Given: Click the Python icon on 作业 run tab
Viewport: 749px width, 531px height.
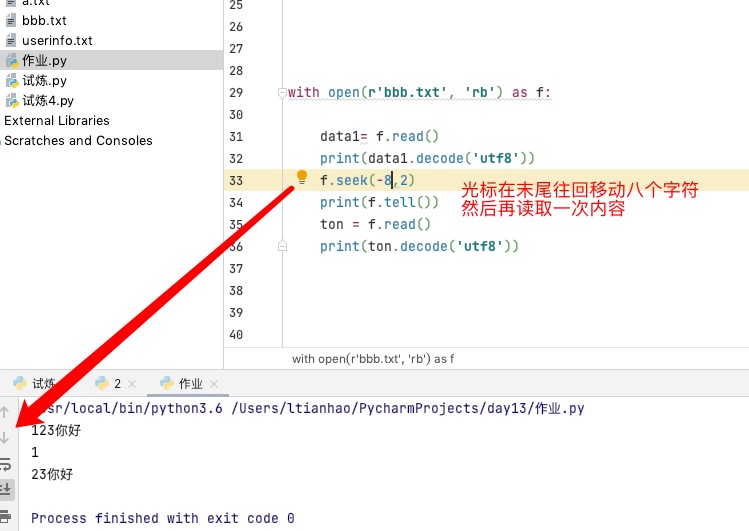Looking at the screenshot, I should tap(167, 383).
